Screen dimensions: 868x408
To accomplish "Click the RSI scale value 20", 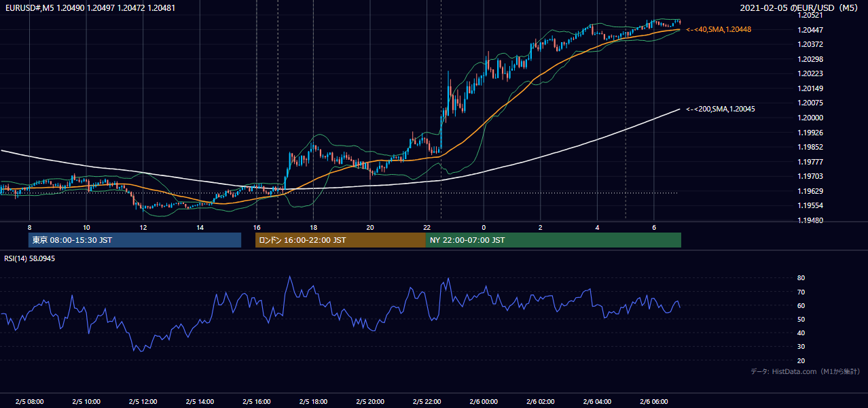I will point(801,360).
